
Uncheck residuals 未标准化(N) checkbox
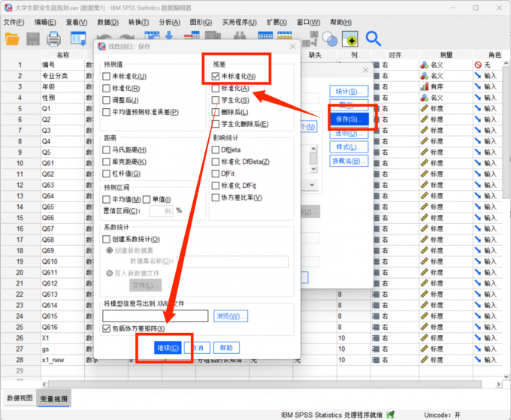coord(216,76)
